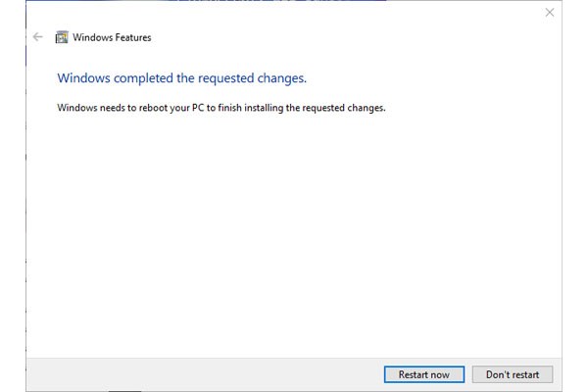Viewport: 588px width, 392px height.
Task: Click the gray footer bar beside Restart now
Action: click(203, 374)
